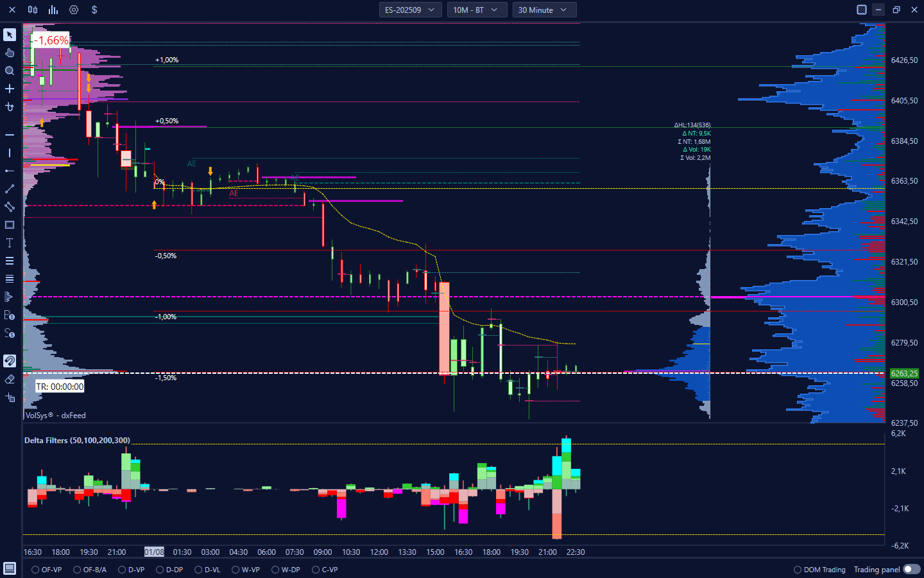Open the 30 Minute timeframe dropdown
Viewport: 924px width, 578px height.
(x=543, y=10)
